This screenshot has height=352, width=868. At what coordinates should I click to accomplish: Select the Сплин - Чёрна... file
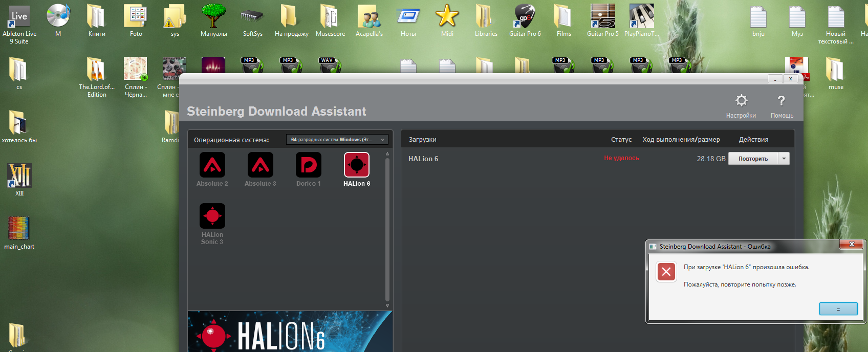tap(136, 77)
